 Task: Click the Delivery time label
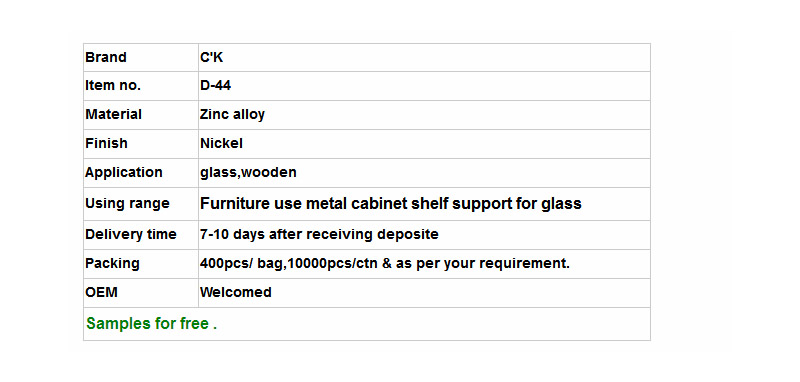(131, 235)
